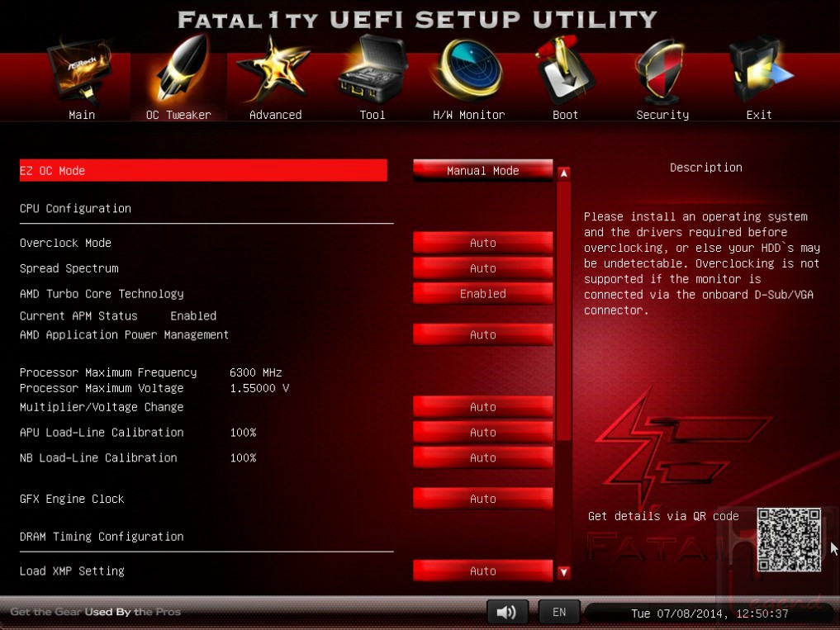This screenshot has width=840, height=630.
Task: Select the NB Load-Line Calibration label
Action: point(98,458)
